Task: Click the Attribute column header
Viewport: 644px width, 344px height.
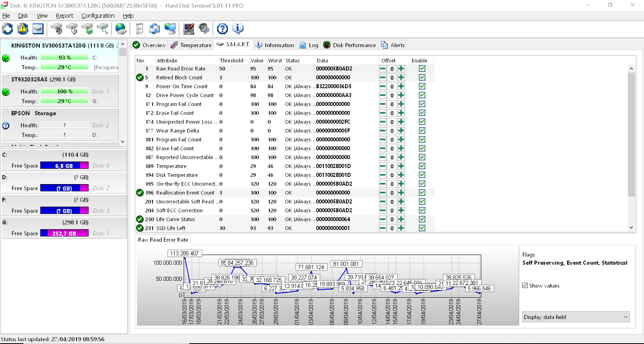Action: pos(187,60)
